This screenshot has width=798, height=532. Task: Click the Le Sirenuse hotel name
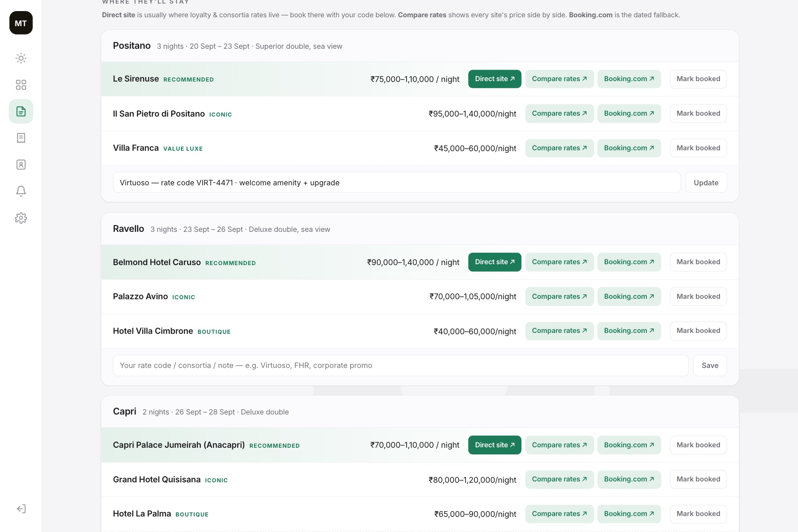tap(136, 79)
